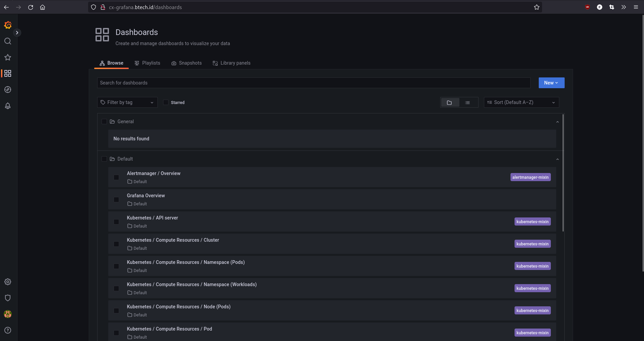Click the Default folder name
Viewport: 644px width, 341px height.
(x=125, y=159)
